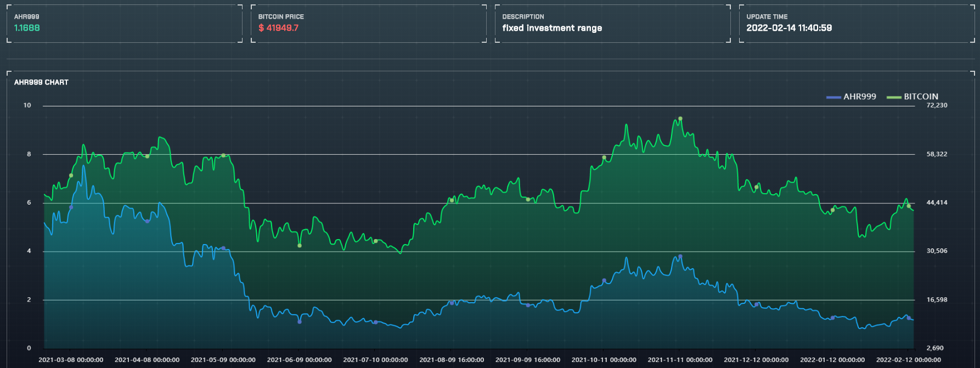Click x-axis label 2021-07-10 00:00:00
The height and width of the screenshot is (368, 980).
pos(375,360)
